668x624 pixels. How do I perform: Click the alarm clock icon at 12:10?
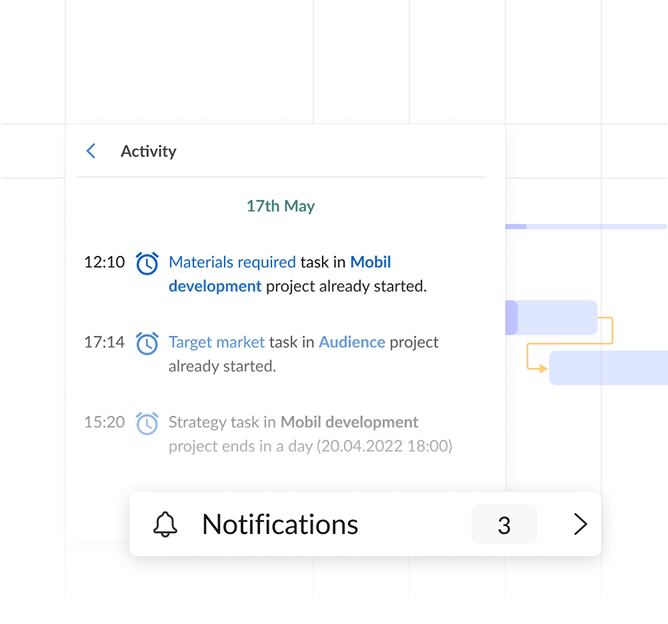[147, 263]
